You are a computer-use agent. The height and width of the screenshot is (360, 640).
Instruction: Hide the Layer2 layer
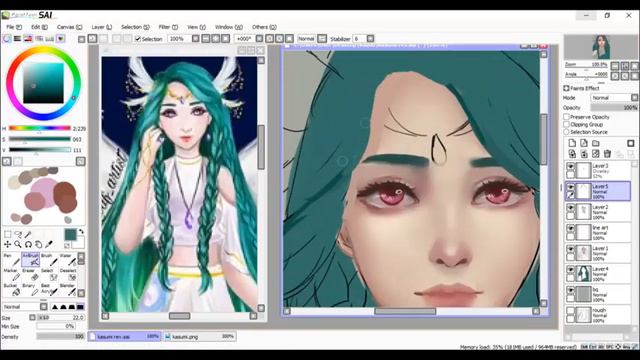pyautogui.click(x=570, y=208)
